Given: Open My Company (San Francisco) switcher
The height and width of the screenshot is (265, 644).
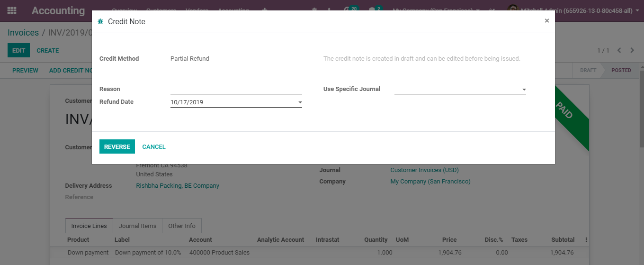Looking at the screenshot, I should pos(436,10).
